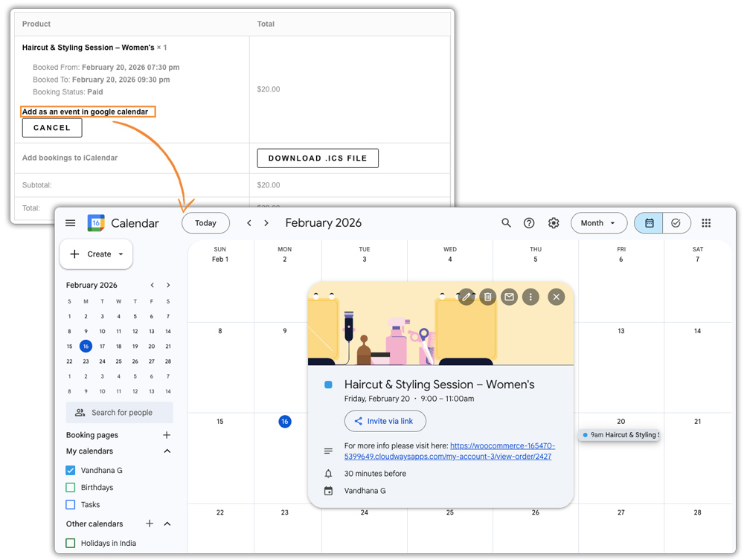The image size is (744, 560).
Task: Open the event options three-dot menu
Action: (530, 297)
